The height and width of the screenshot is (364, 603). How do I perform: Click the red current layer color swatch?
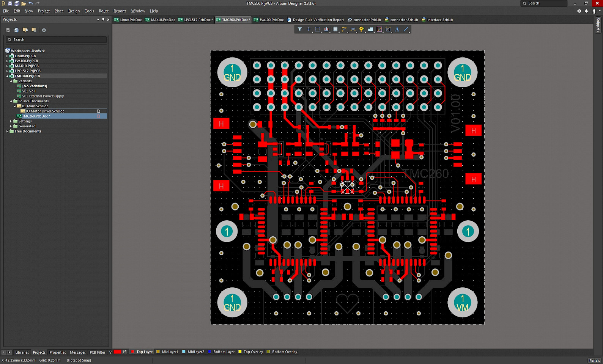coord(117,352)
